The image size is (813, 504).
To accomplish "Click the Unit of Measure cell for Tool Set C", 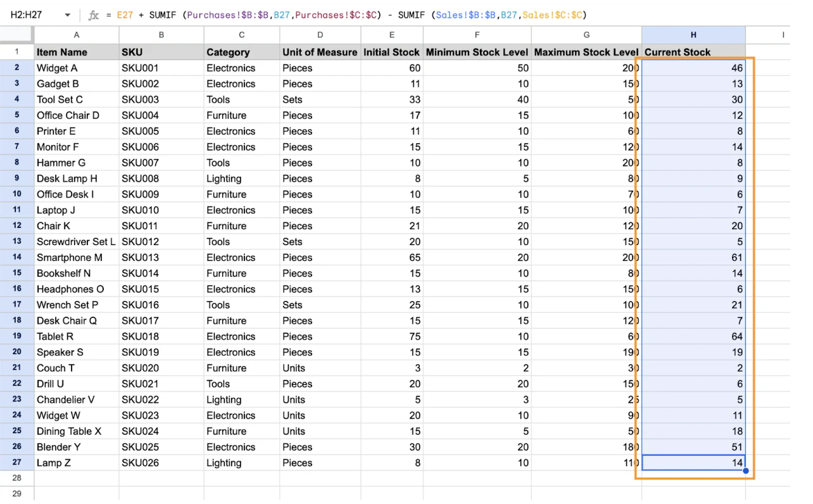I will pos(320,99).
